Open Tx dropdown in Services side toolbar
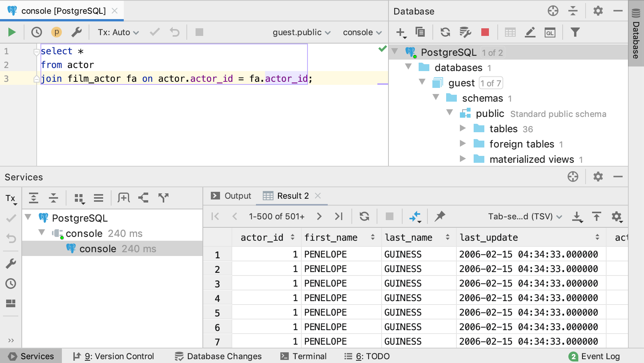Screen dimensions: 644x363 [11, 199]
